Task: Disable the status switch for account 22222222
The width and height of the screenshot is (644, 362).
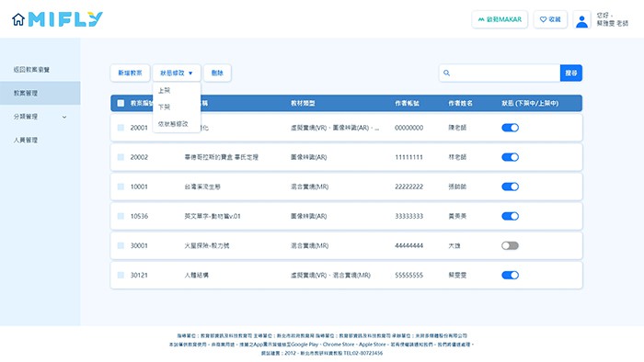Action: pos(510,187)
